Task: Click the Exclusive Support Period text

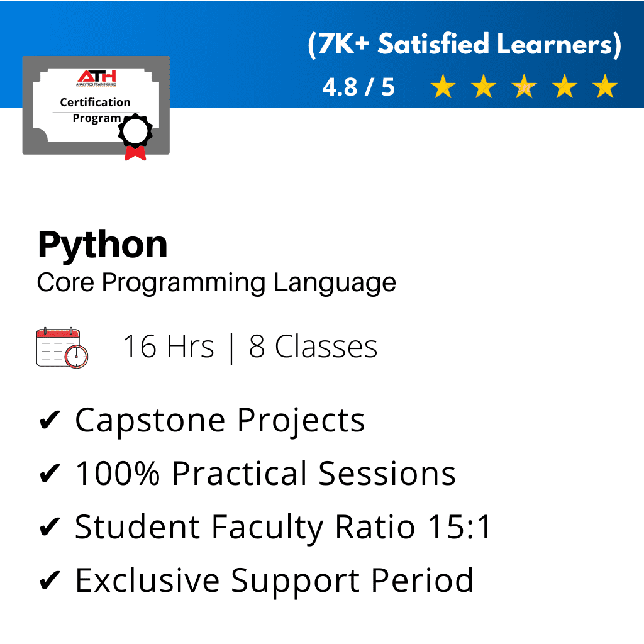Action: (274, 580)
